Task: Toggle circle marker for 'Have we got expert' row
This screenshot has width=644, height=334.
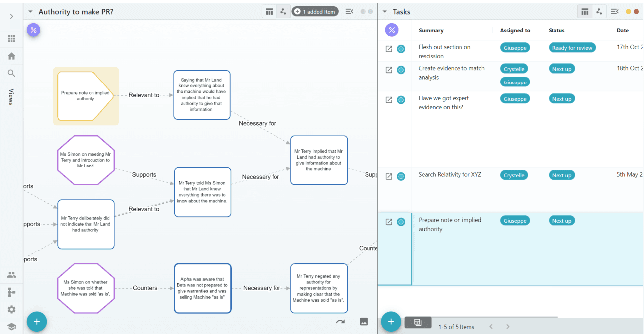Action: pyautogui.click(x=401, y=100)
